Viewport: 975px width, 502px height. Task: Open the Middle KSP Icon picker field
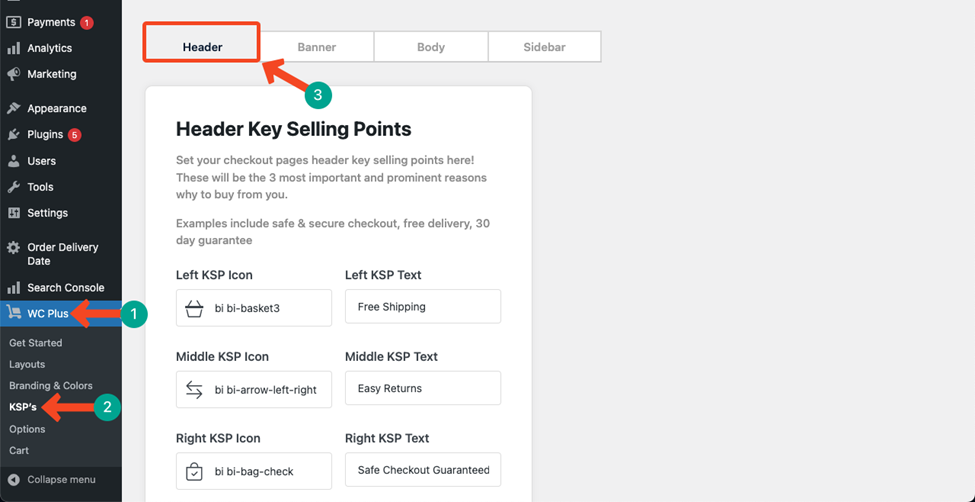point(254,390)
